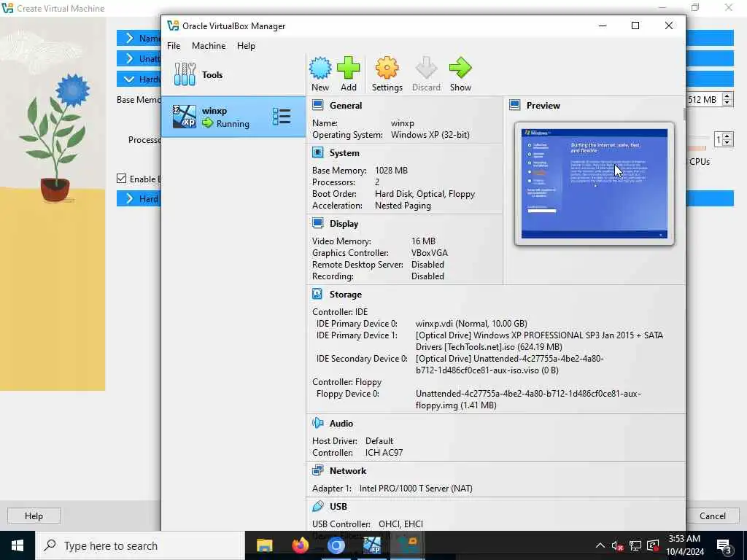Click the Network section icon
This screenshot has height=560, width=747.
(318, 470)
